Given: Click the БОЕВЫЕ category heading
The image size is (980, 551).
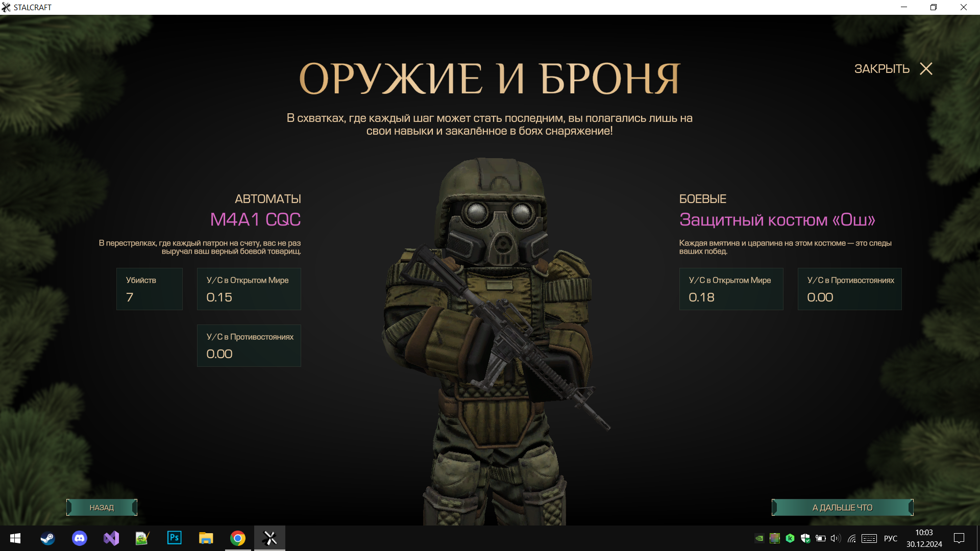Looking at the screenshot, I should [702, 199].
